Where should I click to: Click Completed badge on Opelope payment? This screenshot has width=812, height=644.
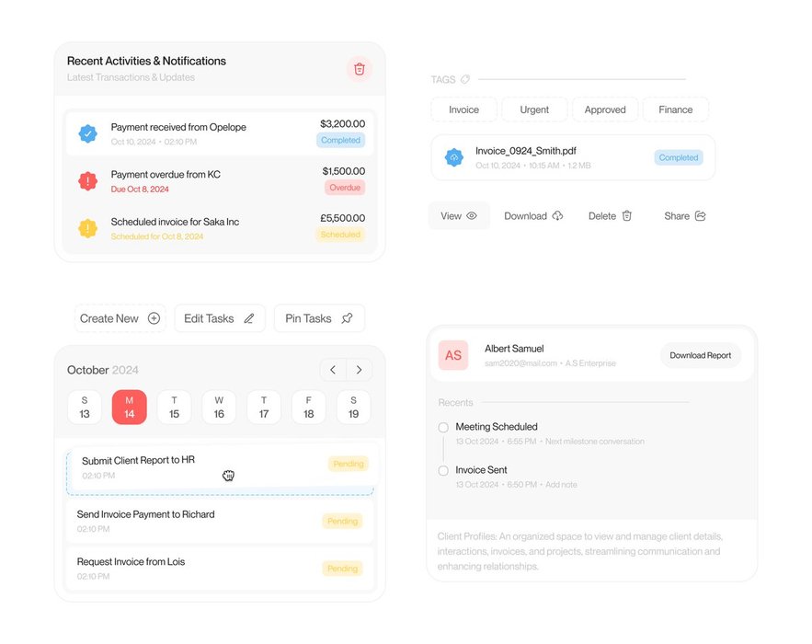pos(341,140)
